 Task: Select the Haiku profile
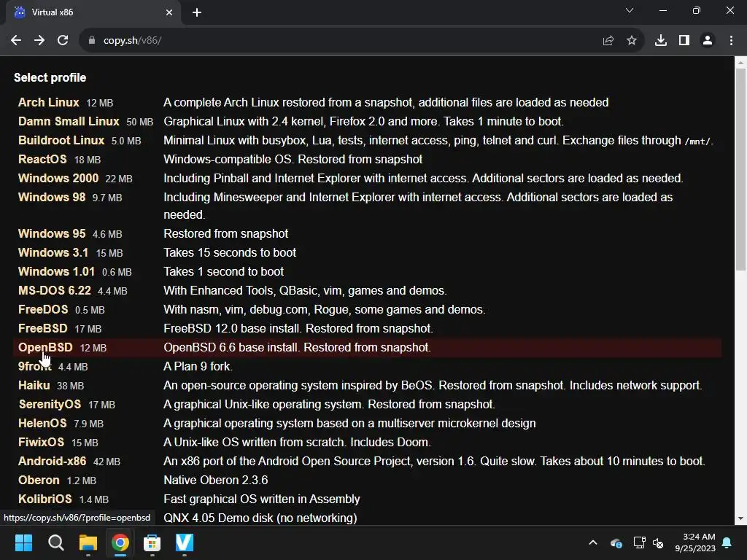click(34, 385)
